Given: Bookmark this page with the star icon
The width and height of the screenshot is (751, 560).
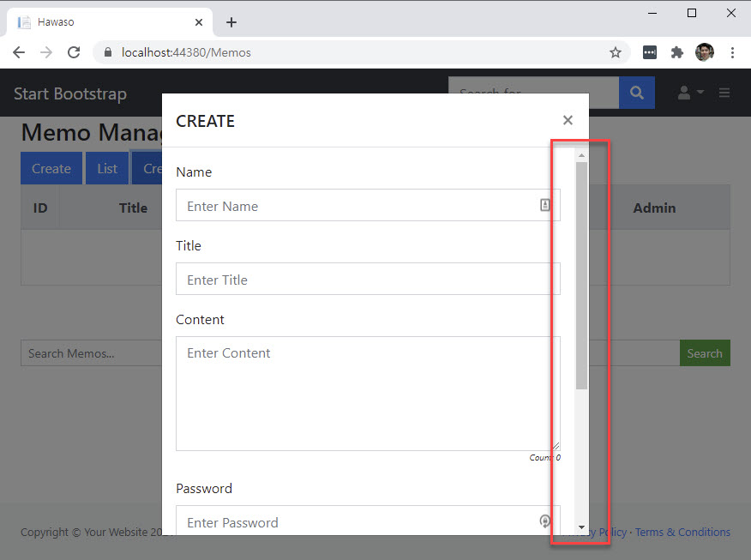Looking at the screenshot, I should 615,52.
